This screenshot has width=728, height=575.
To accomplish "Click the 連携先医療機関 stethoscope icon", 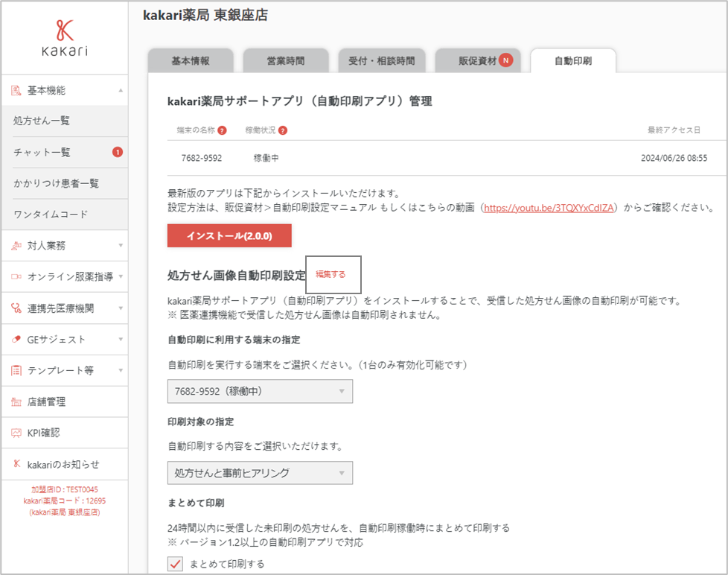I will tap(16, 308).
